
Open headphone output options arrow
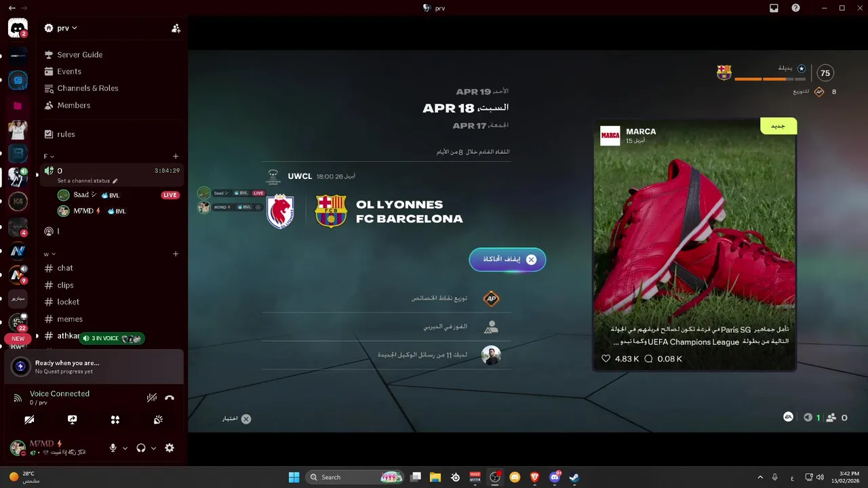[x=153, y=448]
